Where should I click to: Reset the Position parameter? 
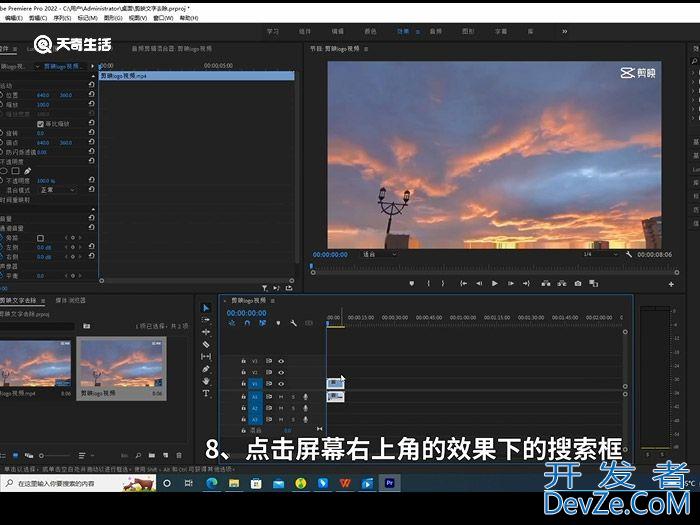coord(91,94)
